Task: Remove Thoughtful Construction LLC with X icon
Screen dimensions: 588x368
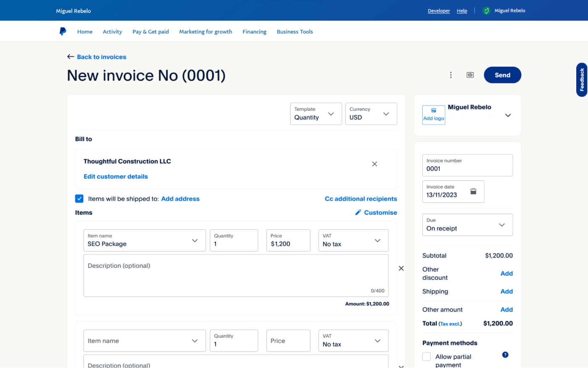Action: (375, 164)
